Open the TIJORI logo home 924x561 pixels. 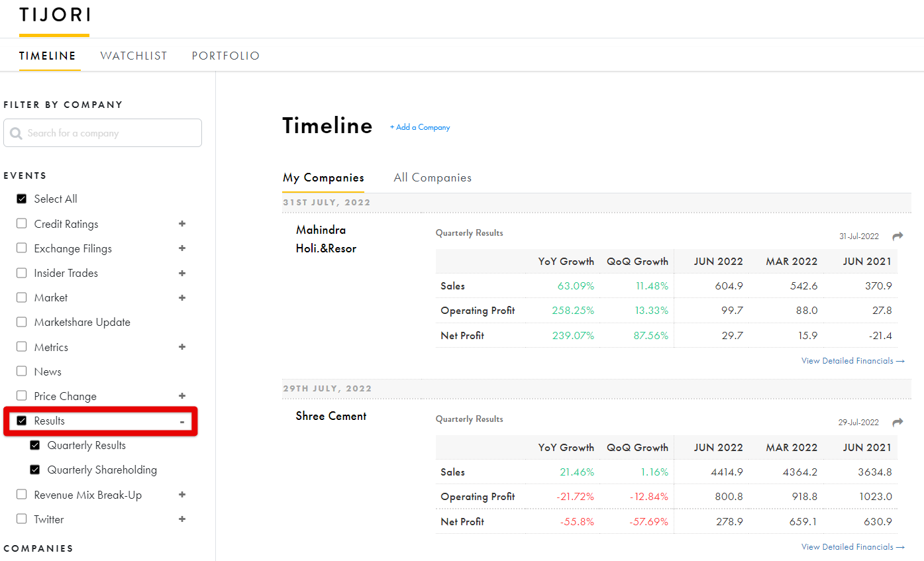pos(54,15)
